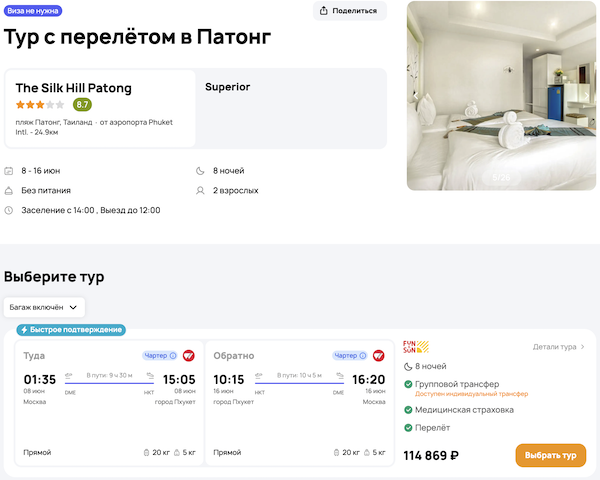Click info icon on return Чартер badge
The height and width of the screenshot is (480, 600).
pyautogui.click(x=362, y=355)
